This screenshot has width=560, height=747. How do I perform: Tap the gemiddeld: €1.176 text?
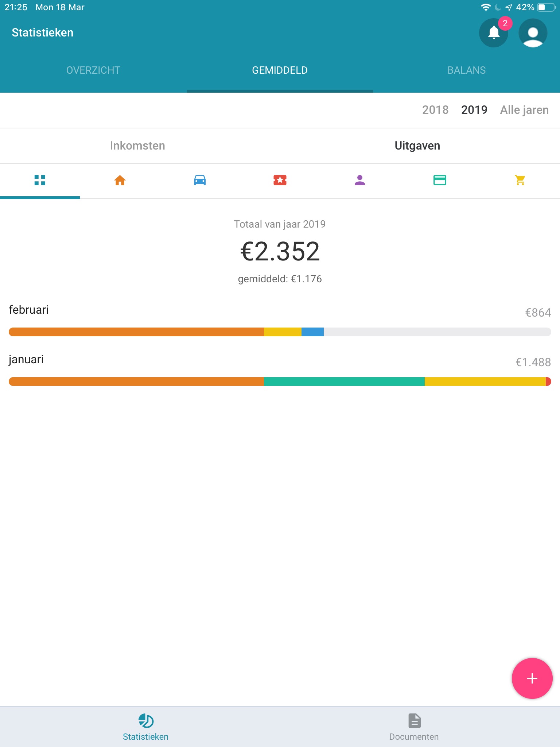(280, 279)
